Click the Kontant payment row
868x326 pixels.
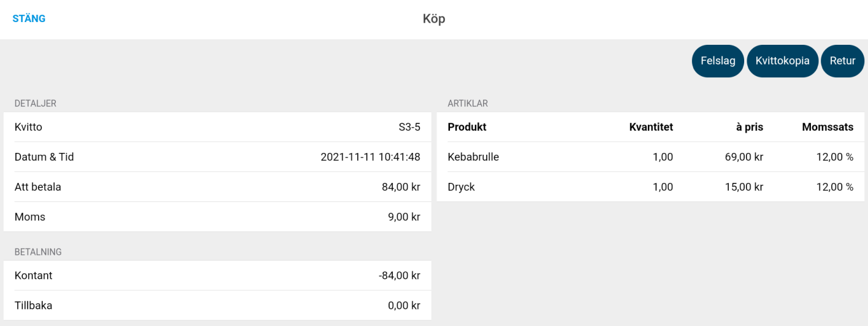click(x=218, y=276)
